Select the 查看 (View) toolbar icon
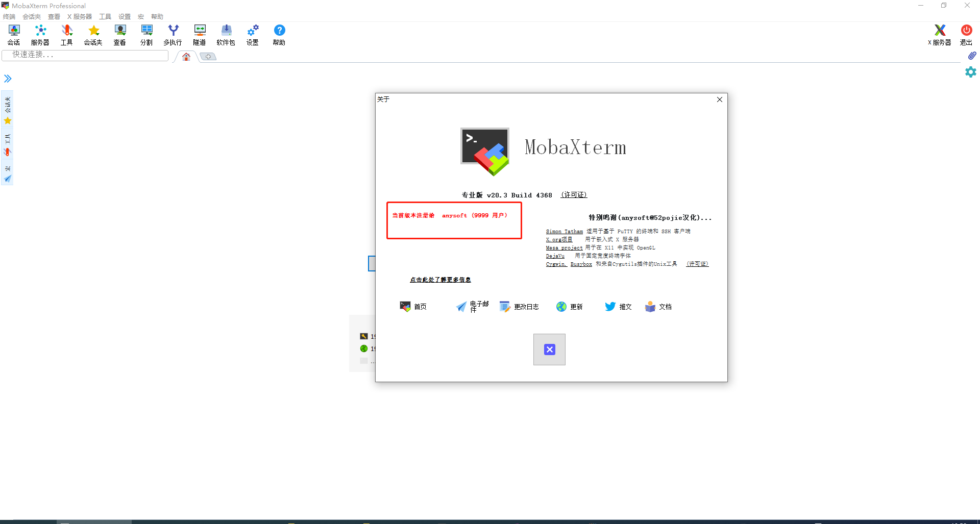This screenshot has width=980, height=524. coord(120,35)
